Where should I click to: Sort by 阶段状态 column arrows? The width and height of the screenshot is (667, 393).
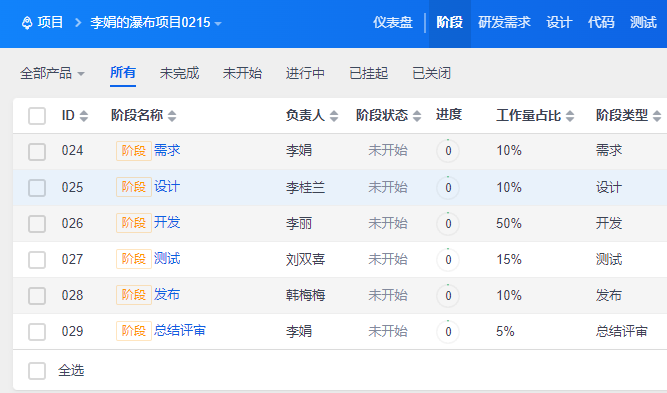pos(417,116)
